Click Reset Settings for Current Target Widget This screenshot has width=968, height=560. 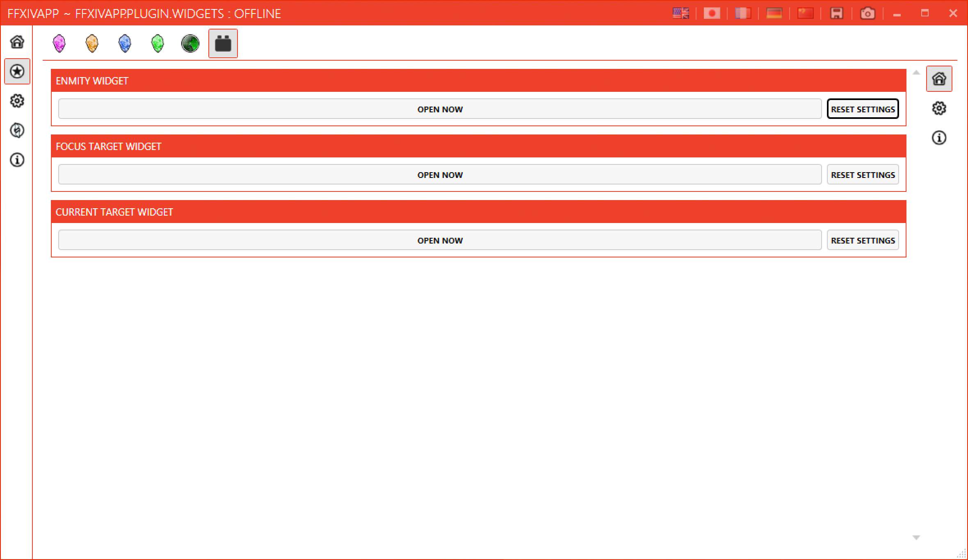pyautogui.click(x=863, y=240)
